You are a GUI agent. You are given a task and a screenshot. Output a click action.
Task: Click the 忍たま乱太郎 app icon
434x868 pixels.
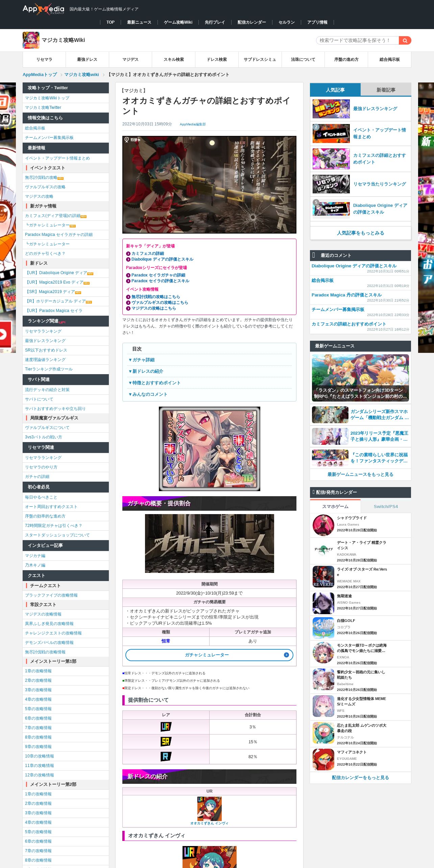pos(323,733)
